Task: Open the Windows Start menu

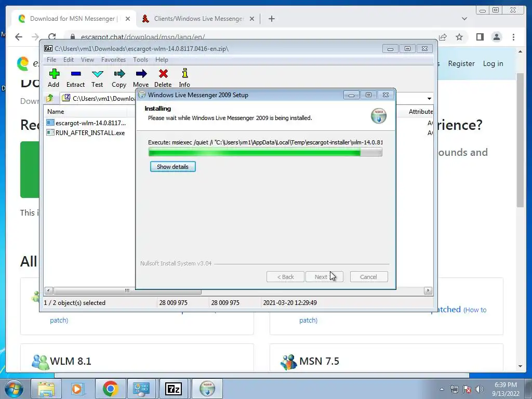Action: (x=14, y=389)
